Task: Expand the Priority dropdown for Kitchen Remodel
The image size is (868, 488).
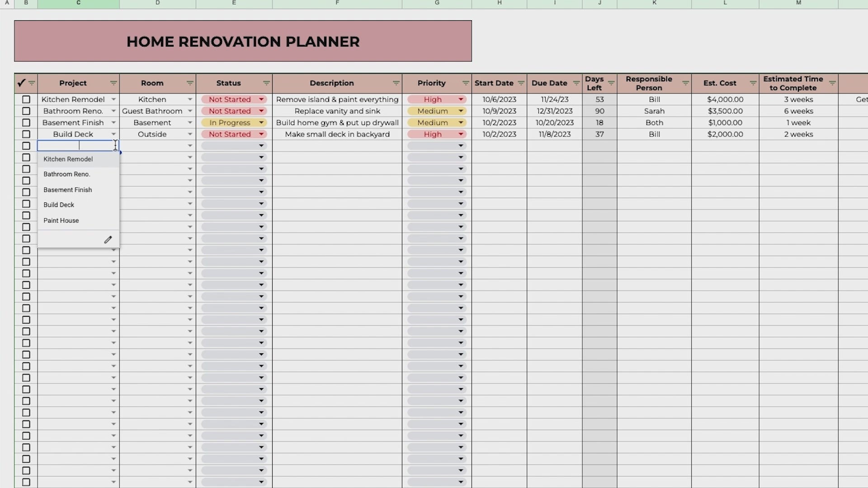Action: (461, 99)
